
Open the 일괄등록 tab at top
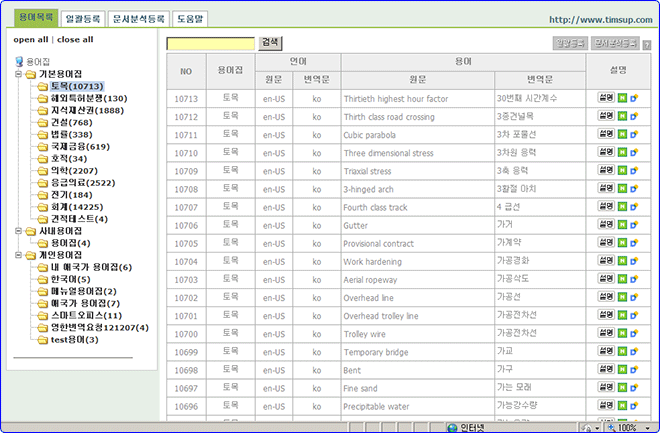(83, 19)
